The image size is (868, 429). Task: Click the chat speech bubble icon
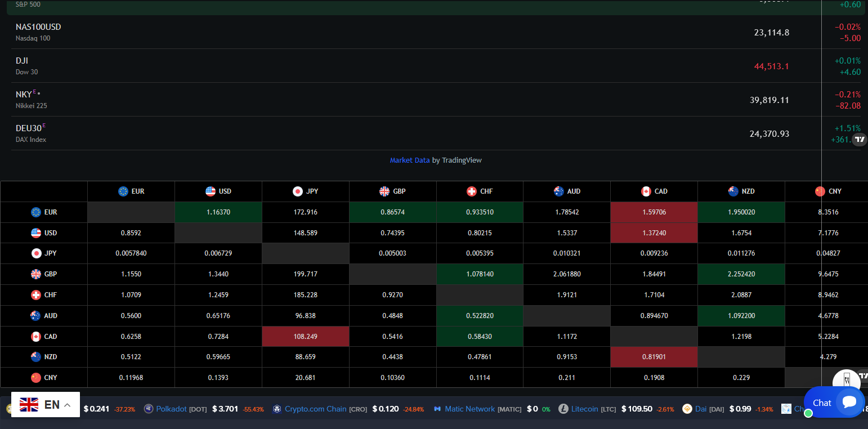pyautogui.click(x=849, y=402)
